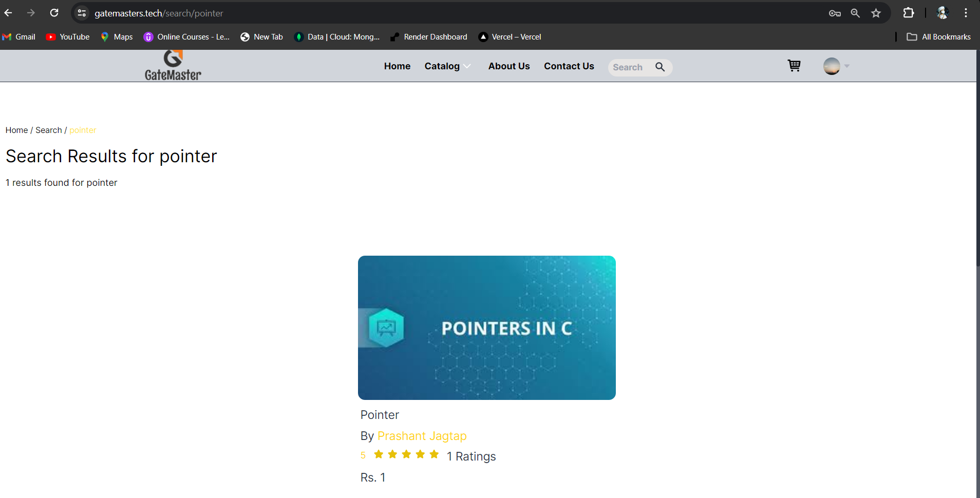
Task: Click the GateMaster logo
Action: point(172,65)
